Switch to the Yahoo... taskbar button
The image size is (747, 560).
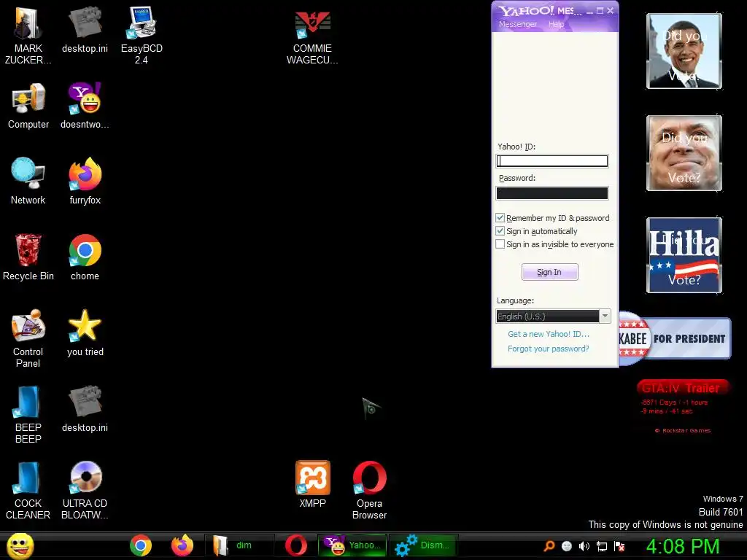click(x=352, y=545)
